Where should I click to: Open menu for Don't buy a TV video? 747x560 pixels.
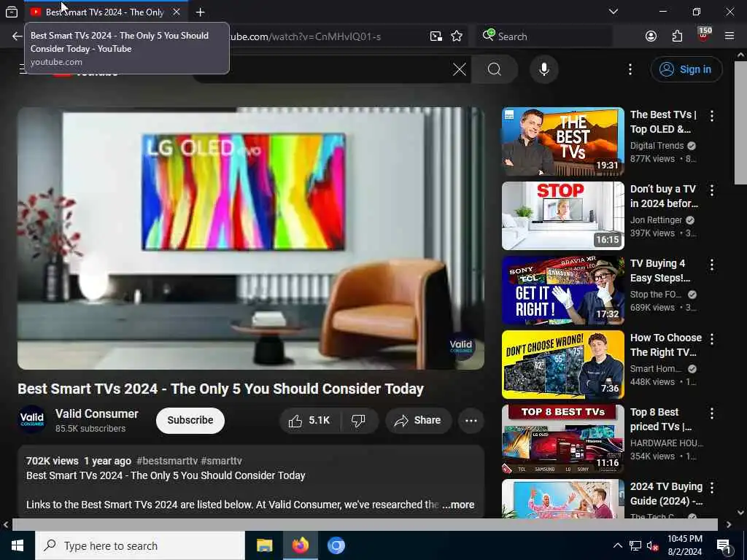712,190
